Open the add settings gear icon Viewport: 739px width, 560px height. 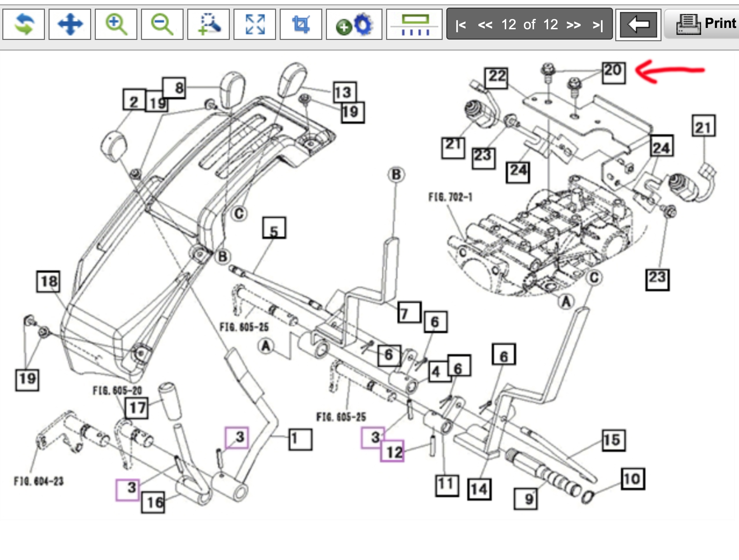354,24
